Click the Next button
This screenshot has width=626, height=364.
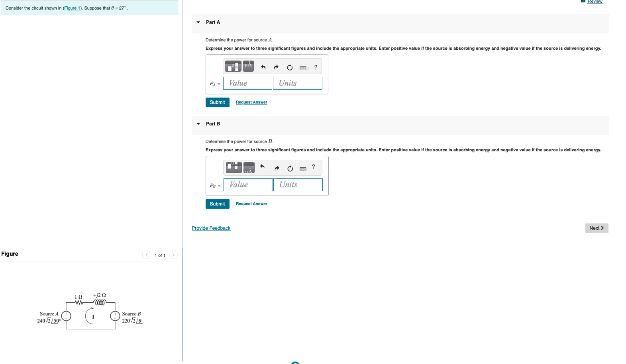tap(597, 228)
